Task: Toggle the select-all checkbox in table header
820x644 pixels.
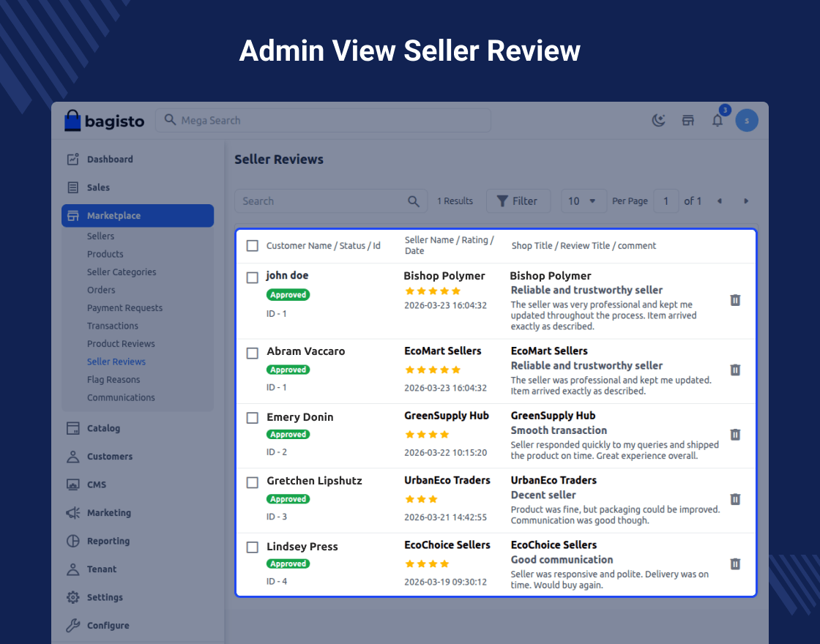Action: tap(253, 246)
